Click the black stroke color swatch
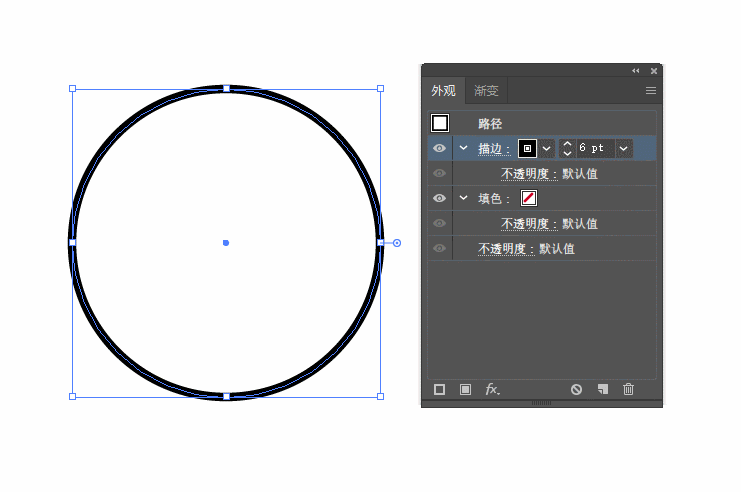Viewport: 741px width, 492px height. [527, 148]
